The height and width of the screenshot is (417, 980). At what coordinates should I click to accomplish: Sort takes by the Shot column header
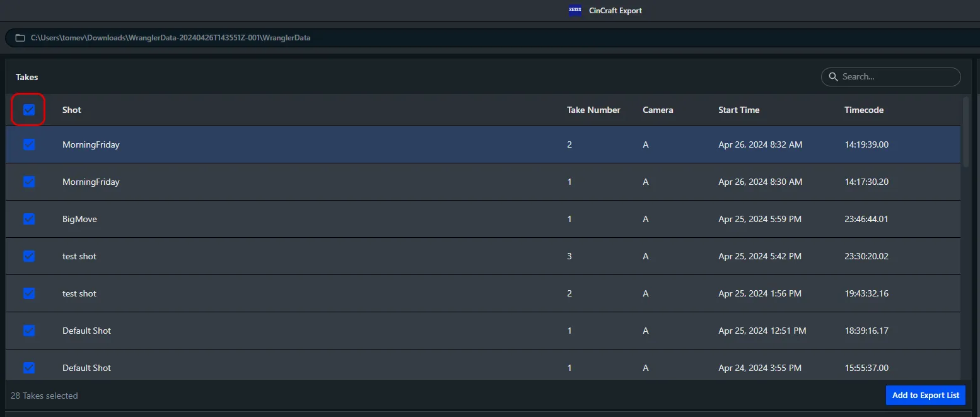click(x=72, y=110)
